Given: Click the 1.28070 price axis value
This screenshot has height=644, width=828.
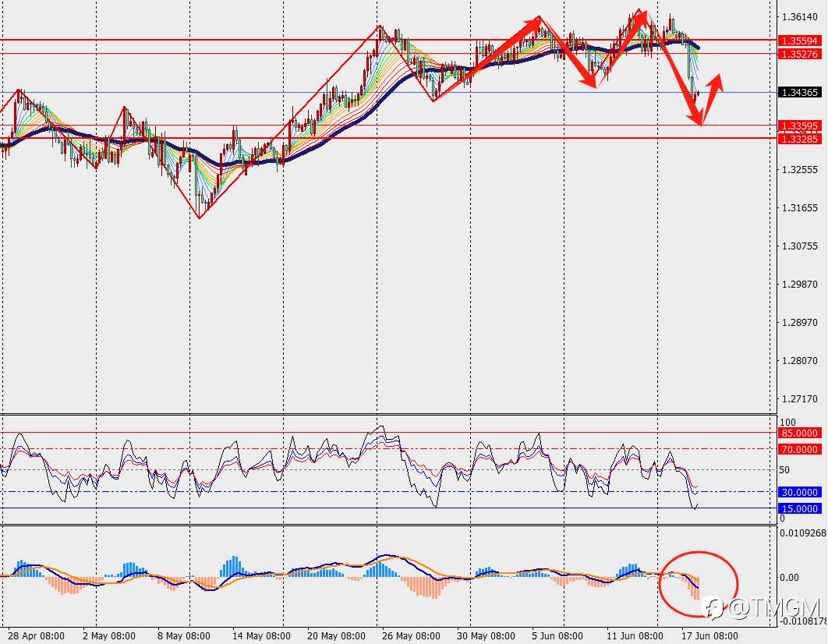Looking at the screenshot, I should tap(799, 360).
